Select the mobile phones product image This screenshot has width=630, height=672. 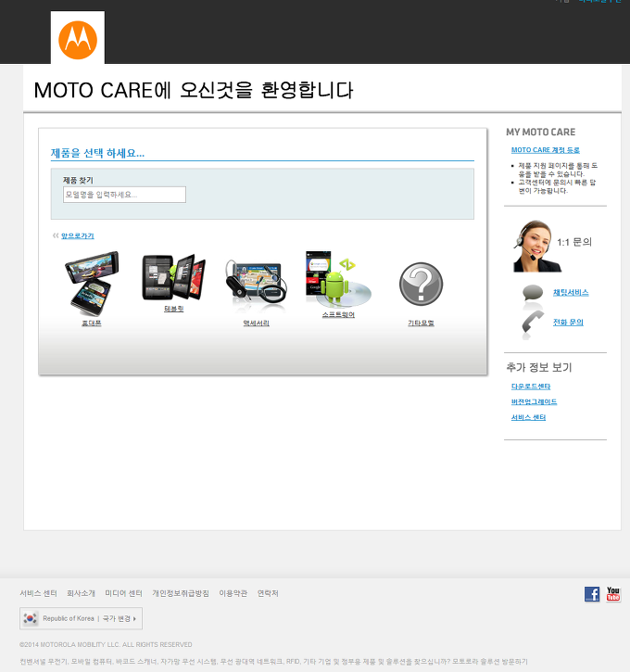(x=92, y=284)
